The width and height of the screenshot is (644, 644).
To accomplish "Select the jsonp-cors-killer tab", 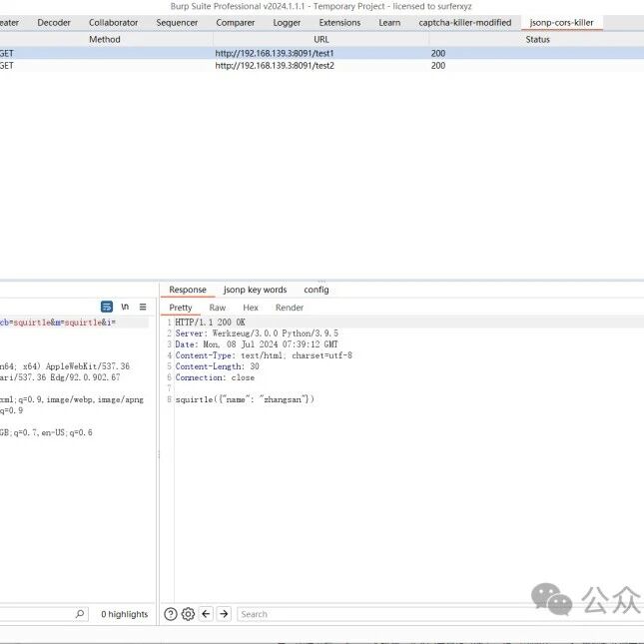I will coord(561,23).
